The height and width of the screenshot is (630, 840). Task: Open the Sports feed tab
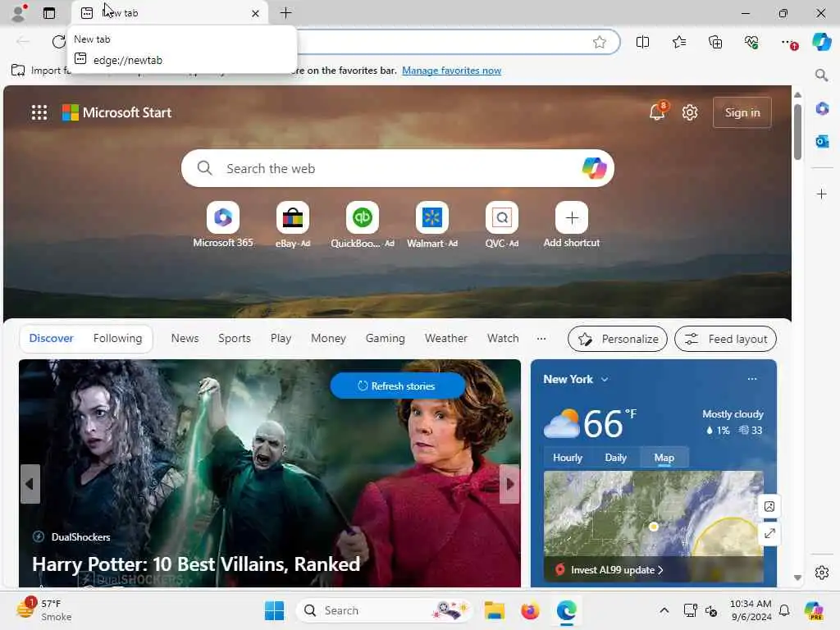234,339
